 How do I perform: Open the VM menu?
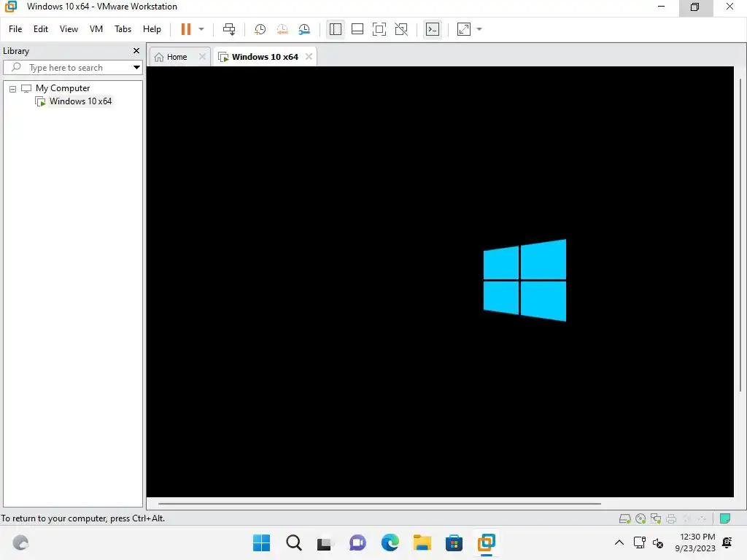(96, 29)
